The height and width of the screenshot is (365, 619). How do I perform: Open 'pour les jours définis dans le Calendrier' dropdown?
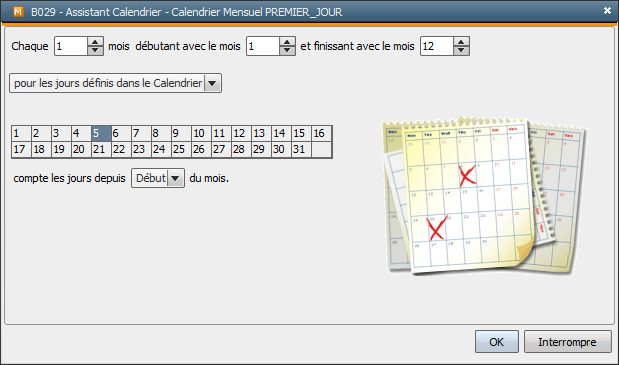[x=115, y=83]
